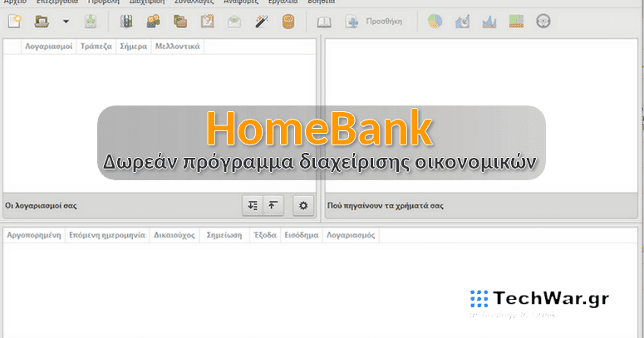The height and width of the screenshot is (338, 644).
Task: Open accounts list settings gear
Action: 303,205
